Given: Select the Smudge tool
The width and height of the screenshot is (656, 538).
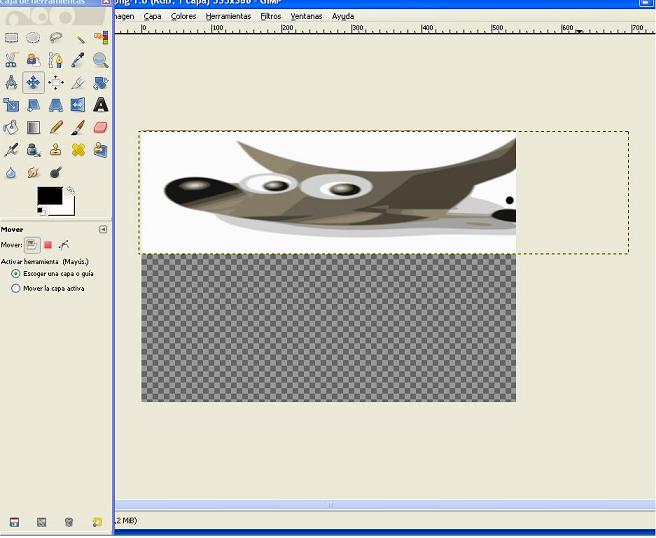Looking at the screenshot, I should point(33,172).
